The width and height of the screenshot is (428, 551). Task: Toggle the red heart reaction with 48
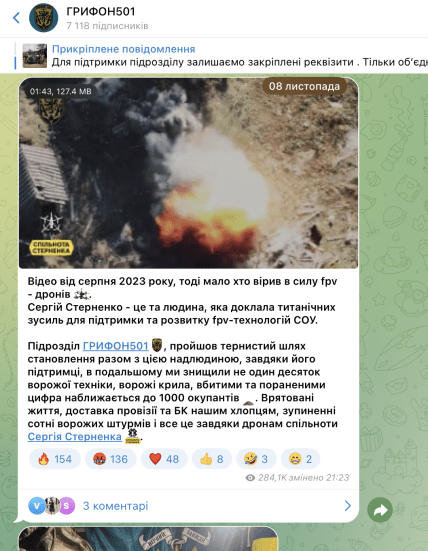point(164,459)
